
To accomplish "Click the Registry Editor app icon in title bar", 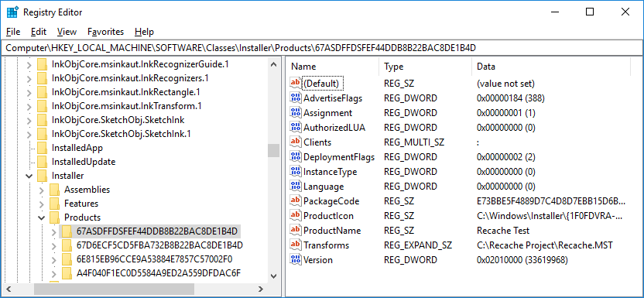I will tap(12, 12).
